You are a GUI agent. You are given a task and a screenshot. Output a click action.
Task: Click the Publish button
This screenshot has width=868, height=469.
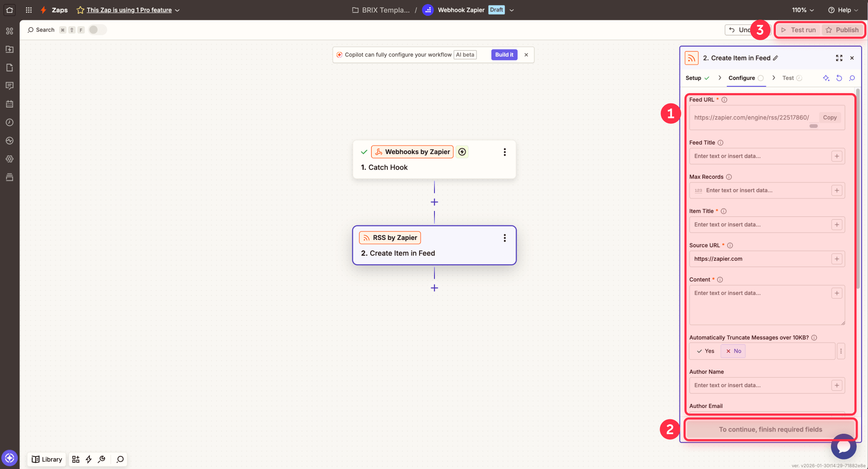842,30
